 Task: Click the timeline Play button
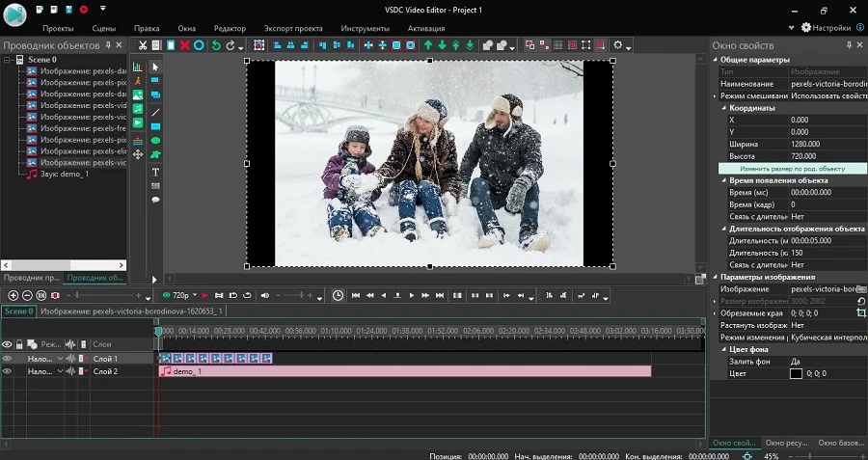pos(411,296)
